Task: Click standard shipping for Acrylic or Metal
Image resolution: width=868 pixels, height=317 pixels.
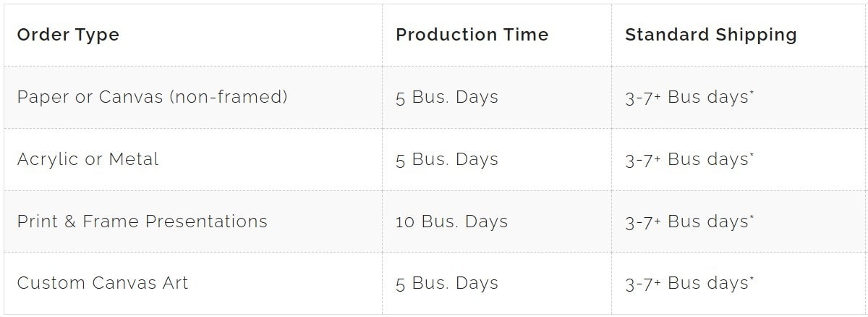Action: (x=689, y=160)
